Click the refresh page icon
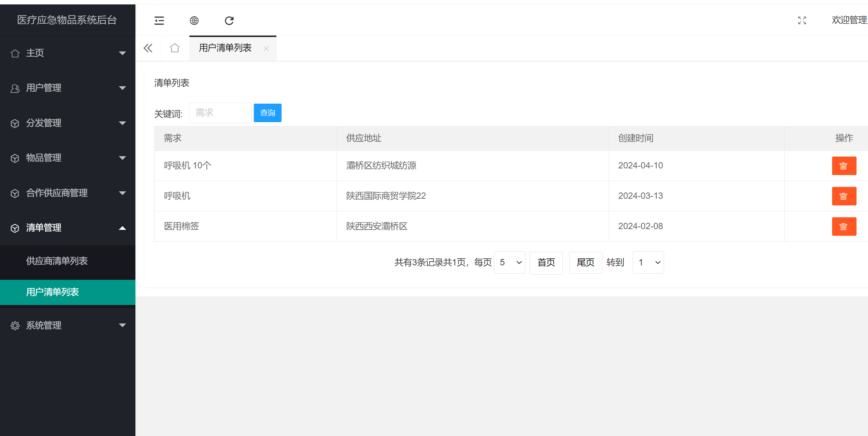The width and height of the screenshot is (868, 436). pyautogui.click(x=229, y=20)
